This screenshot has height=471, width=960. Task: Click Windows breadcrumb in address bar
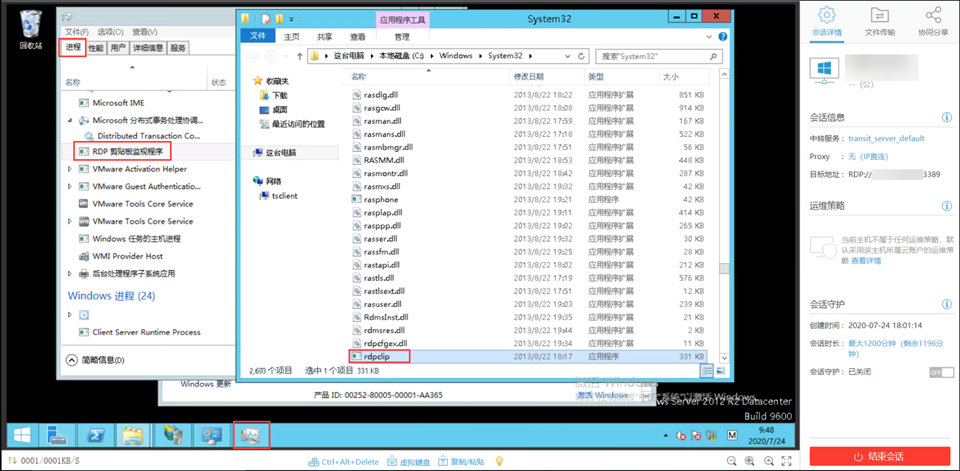(456, 56)
